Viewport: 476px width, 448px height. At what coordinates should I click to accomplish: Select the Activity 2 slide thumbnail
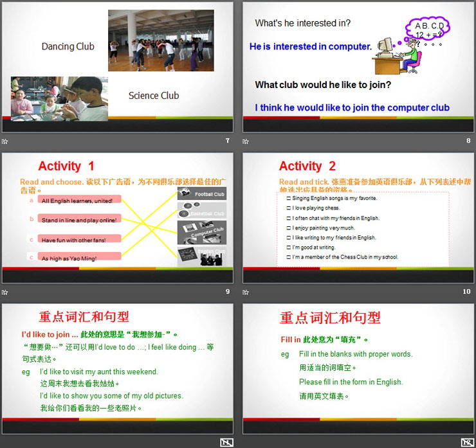(358, 218)
